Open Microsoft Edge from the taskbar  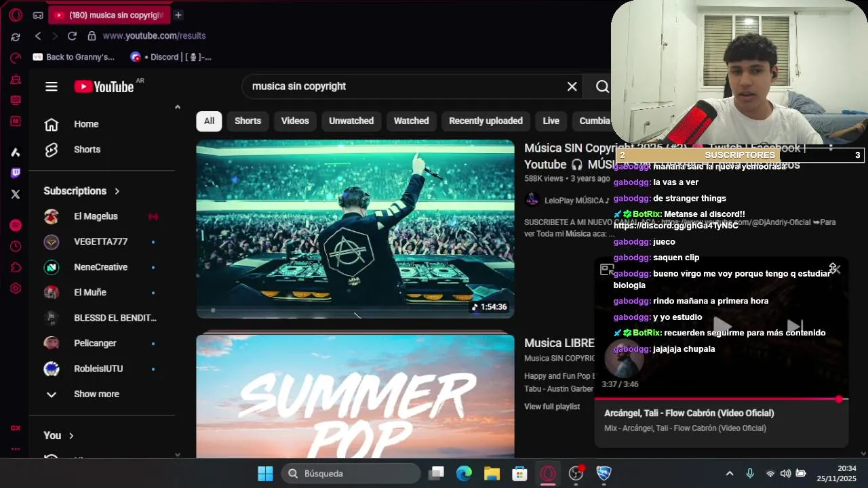click(464, 473)
